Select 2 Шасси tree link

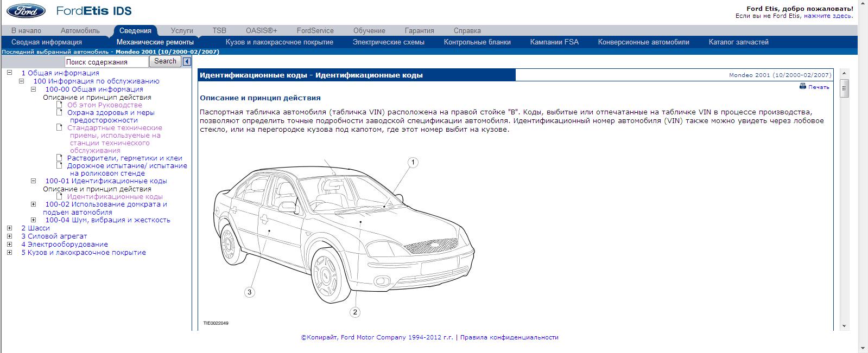click(x=35, y=228)
